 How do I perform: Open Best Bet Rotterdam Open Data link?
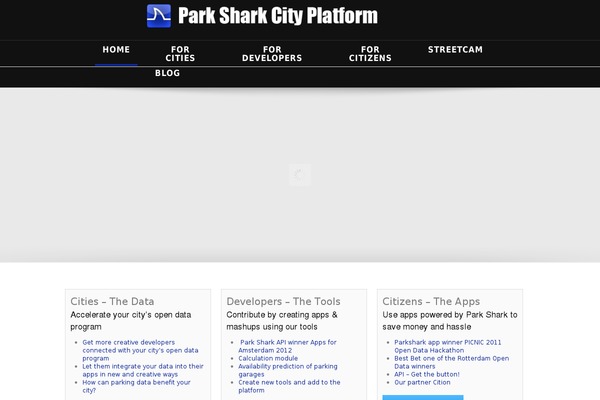(x=452, y=362)
